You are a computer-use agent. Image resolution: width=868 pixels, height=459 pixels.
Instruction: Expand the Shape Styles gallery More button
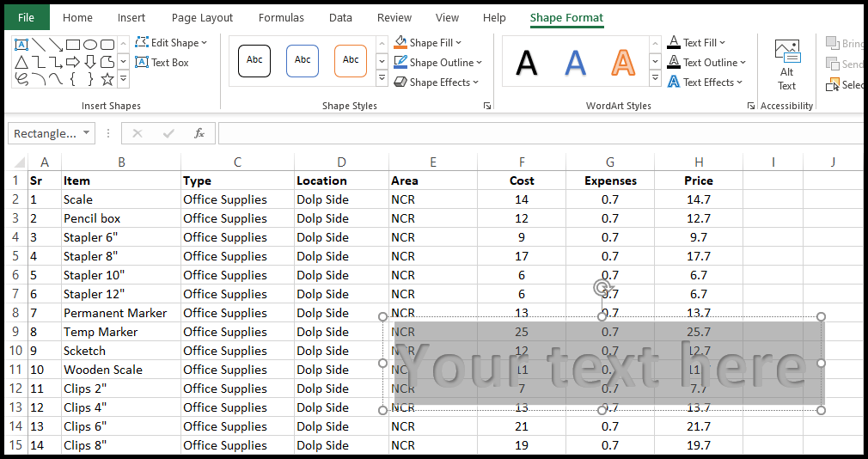[382, 78]
